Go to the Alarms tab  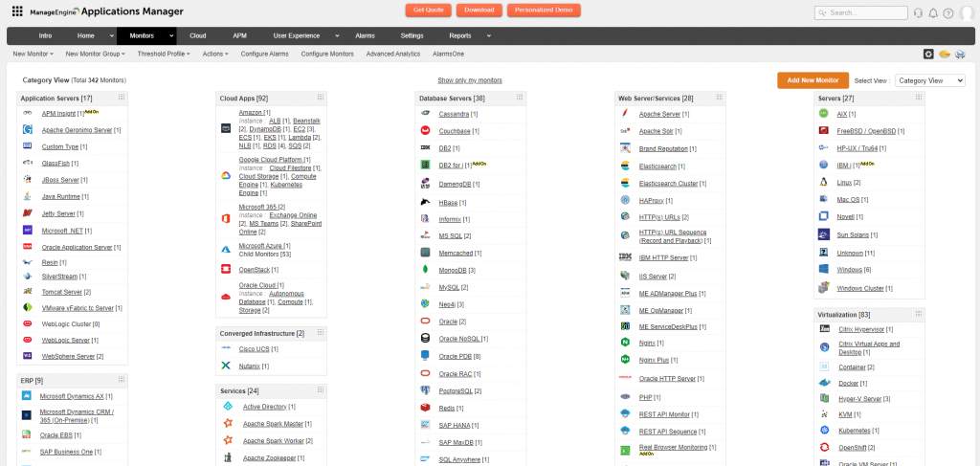pyautogui.click(x=365, y=36)
